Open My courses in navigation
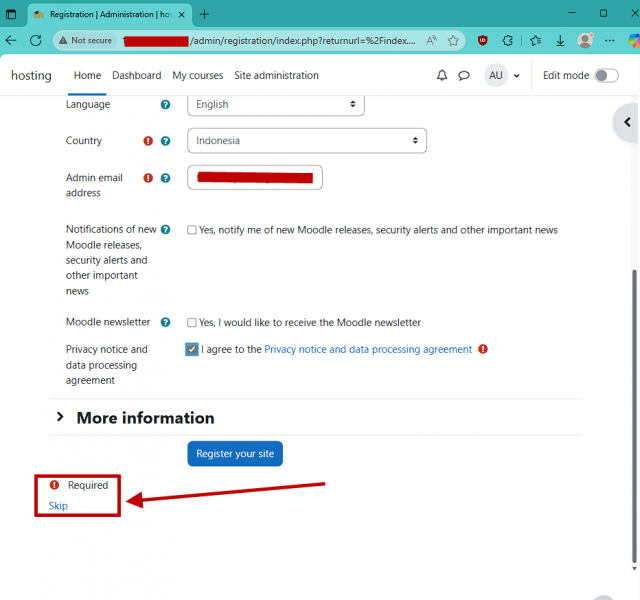Viewport: 640px width, 600px height. 198,76
